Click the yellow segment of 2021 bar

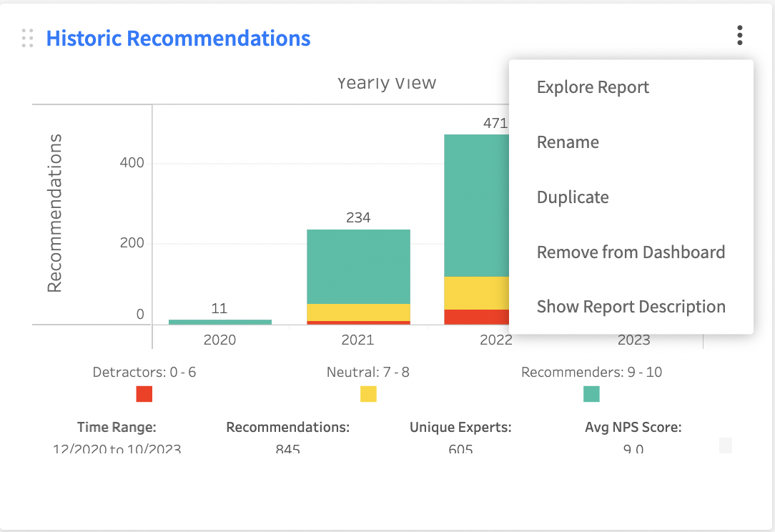pos(358,312)
